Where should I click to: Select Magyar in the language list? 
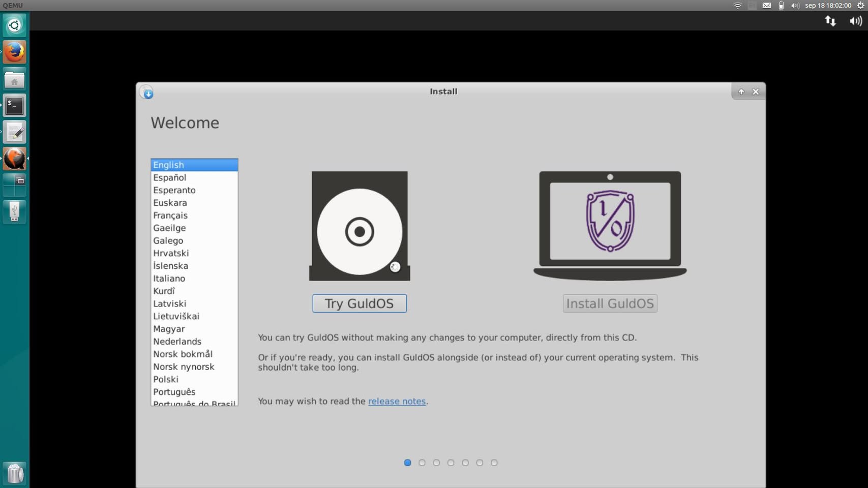coord(194,329)
